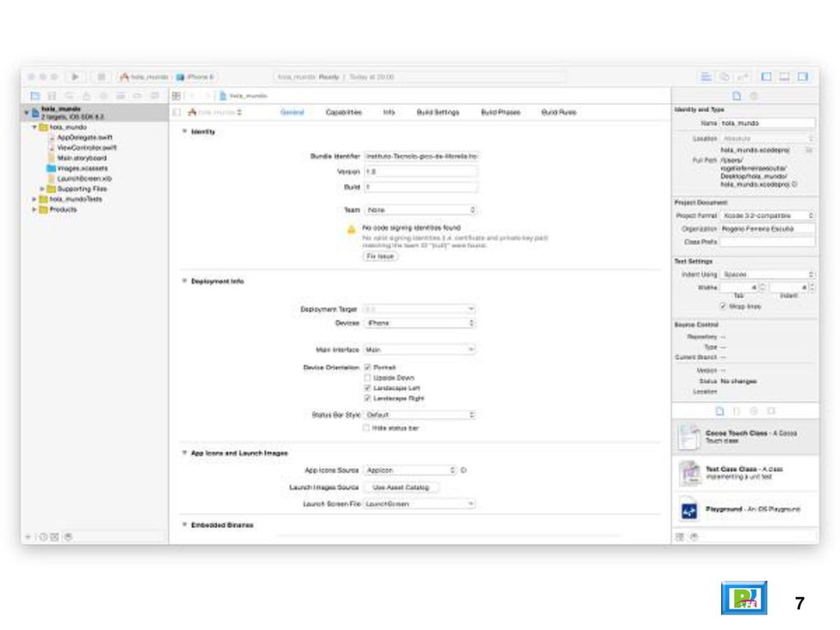Toggle the Debug area visibility
This screenshot has width=840, height=630.
coord(784,76)
